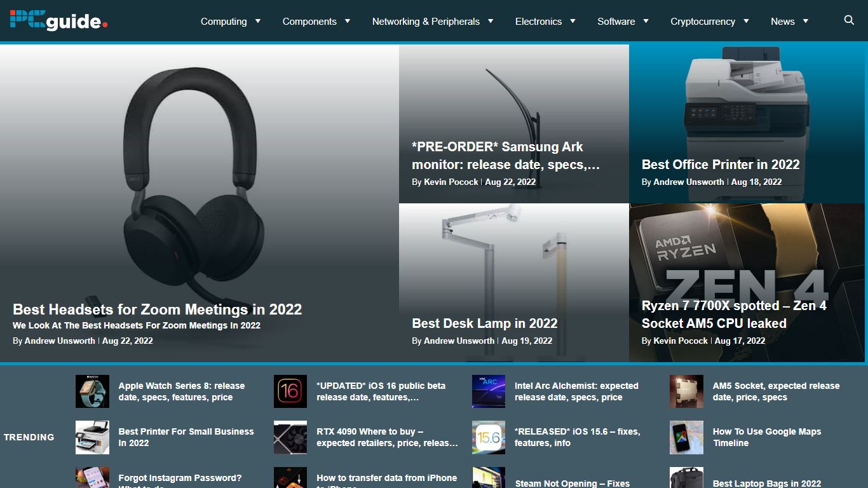Click the AM5 Socket thumbnail
Image resolution: width=868 pixels, height=488 pixels.
point(686,391)
